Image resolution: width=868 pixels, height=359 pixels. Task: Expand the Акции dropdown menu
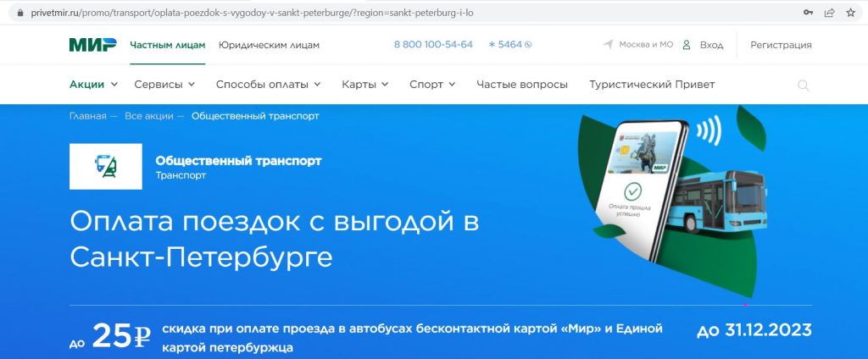(x=93, y=85)
